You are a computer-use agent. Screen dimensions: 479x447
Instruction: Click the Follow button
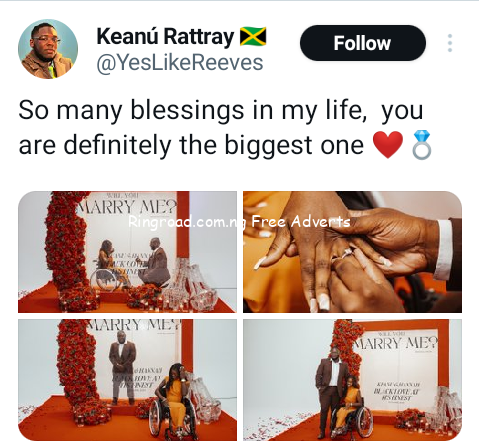pyautogui.click(x=363, y=43)
